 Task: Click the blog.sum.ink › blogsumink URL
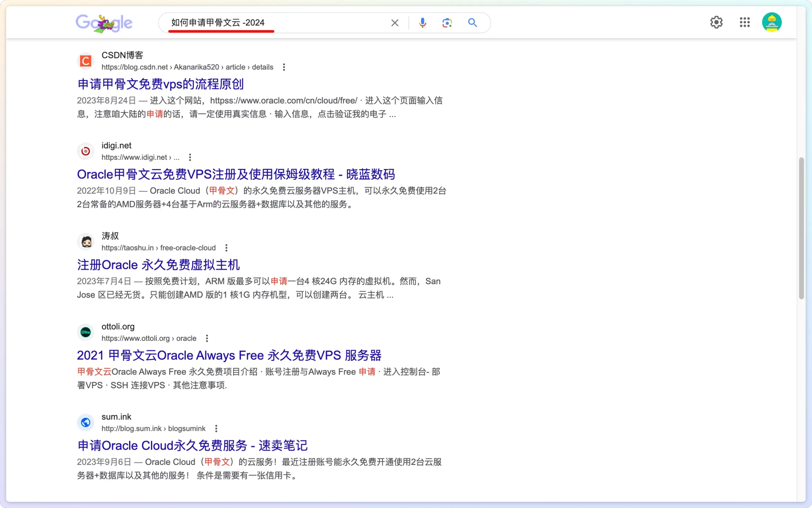[x=153, y=429]
